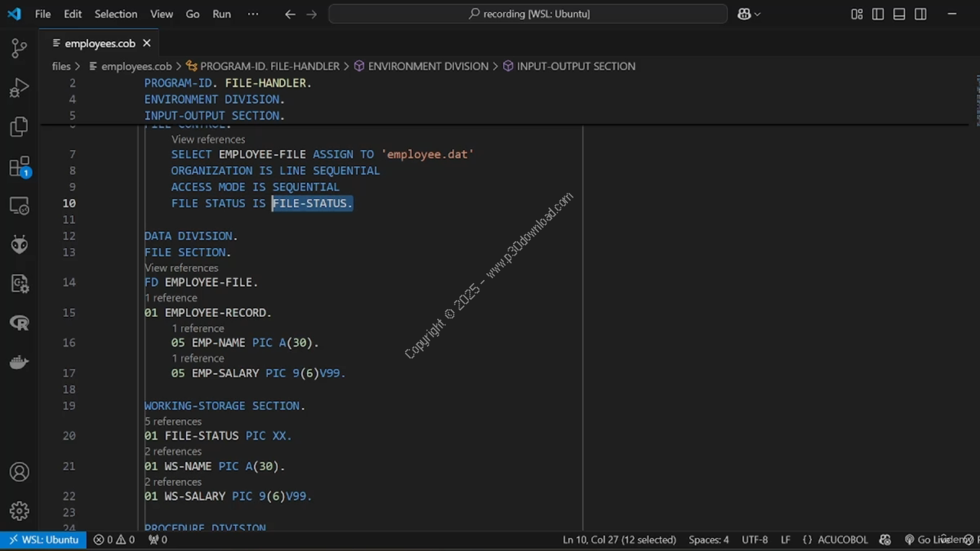Toggle the primary side bar
The width and height of the screenshot is (980, 551).
point(878,14)
